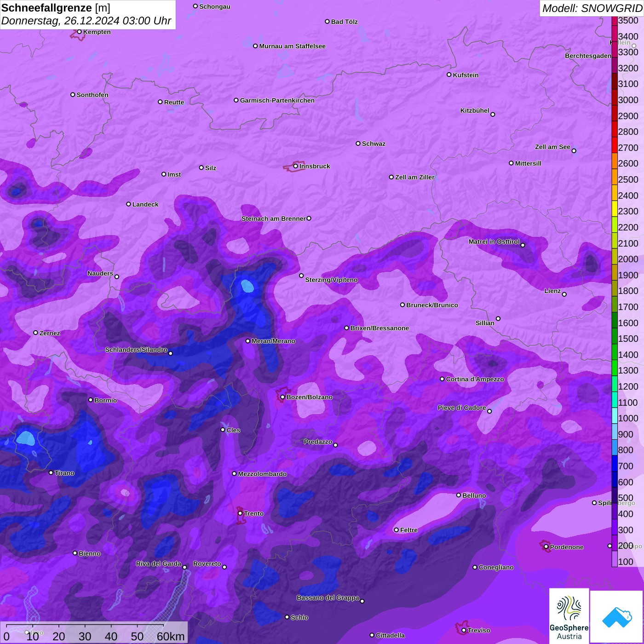Click the Sterzing/Vipiteno label
The image size is (644, 644).
point(331,280)
